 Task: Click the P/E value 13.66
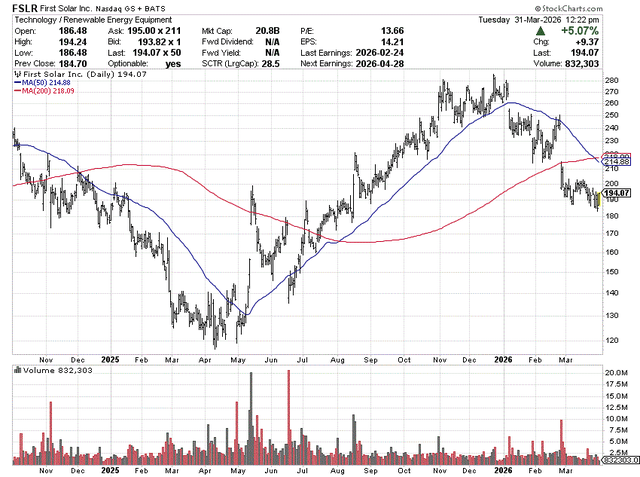[392, 31]
